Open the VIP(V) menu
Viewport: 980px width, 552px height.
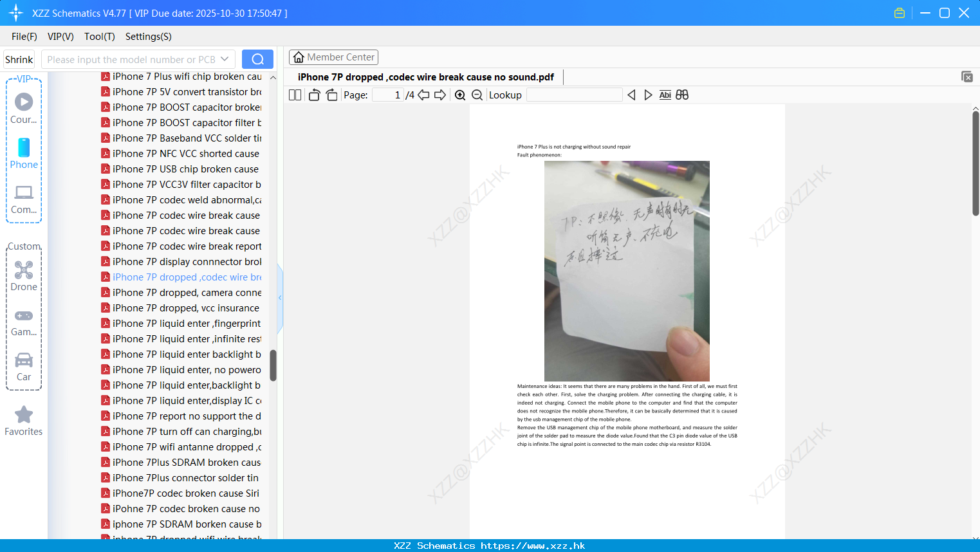click(x=60, y=37)
